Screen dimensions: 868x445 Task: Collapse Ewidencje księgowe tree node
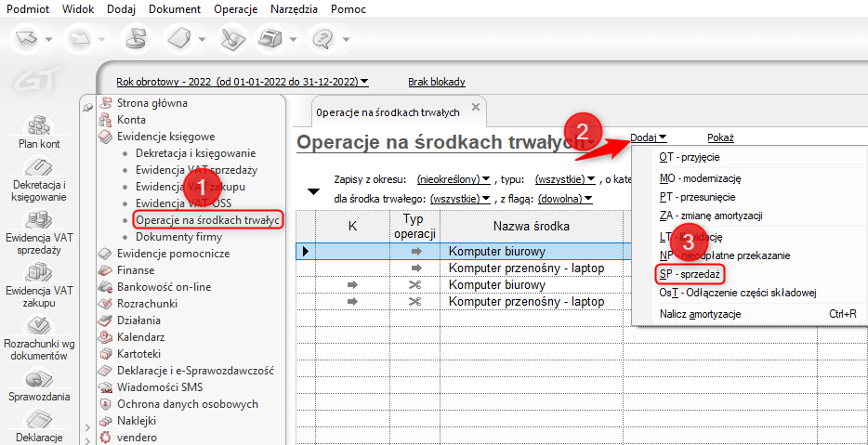point(166,137)
